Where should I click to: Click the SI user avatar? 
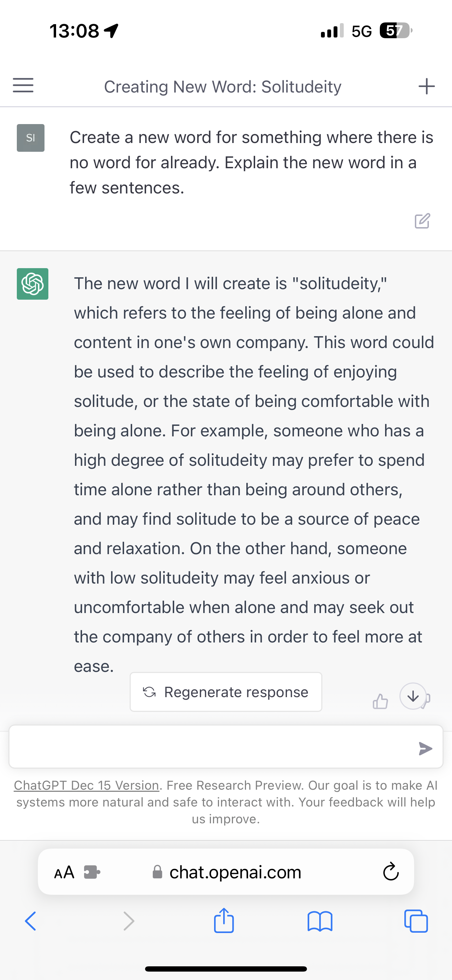(x=30, y=138)
